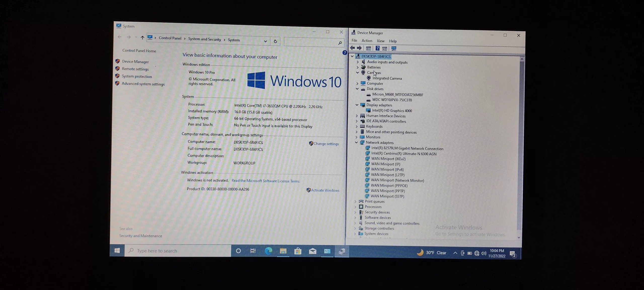Show hidden tray icons chevron
The height and width of the screenshot is (290, 644).
(455, 253)
